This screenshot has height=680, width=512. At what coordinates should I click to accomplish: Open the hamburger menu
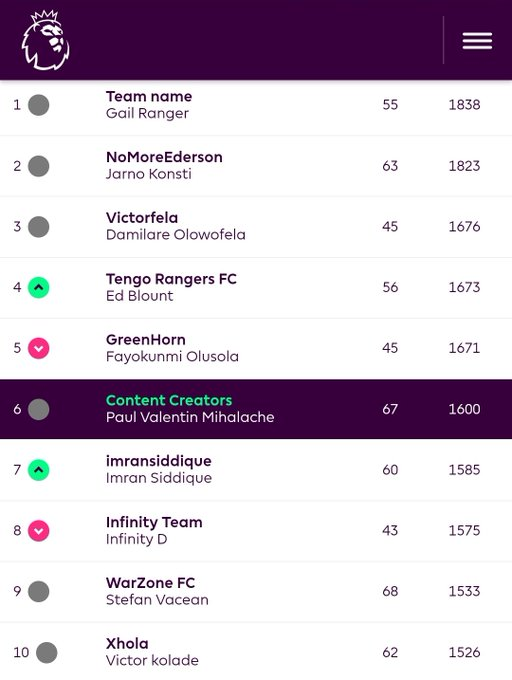point(477,41)
